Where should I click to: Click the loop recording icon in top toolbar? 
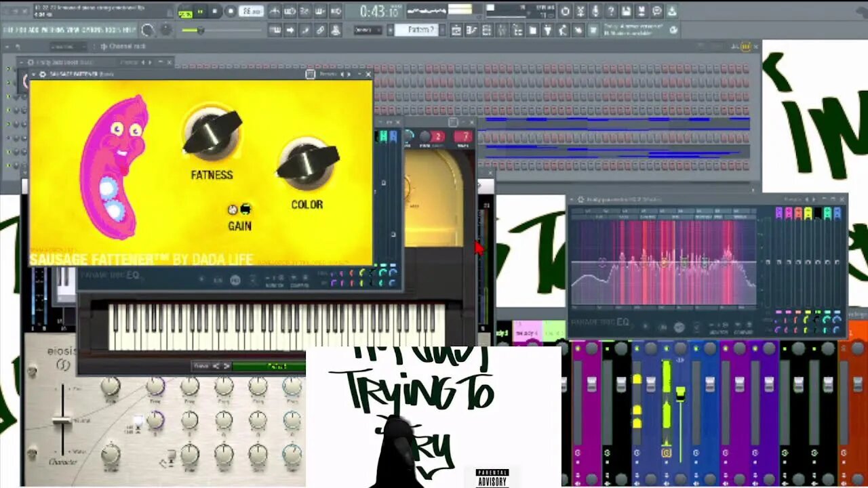pyautogui.click(x=336, y=12)
